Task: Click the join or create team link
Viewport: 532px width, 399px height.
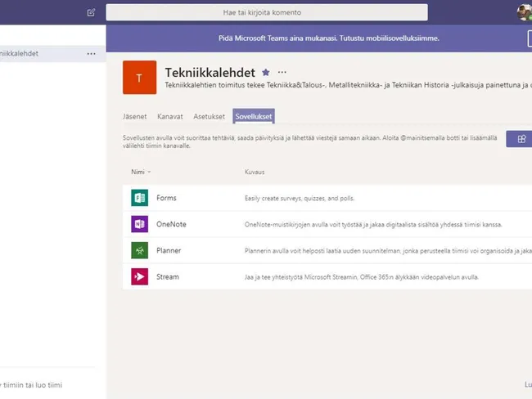Action: (x=33, y=384)
